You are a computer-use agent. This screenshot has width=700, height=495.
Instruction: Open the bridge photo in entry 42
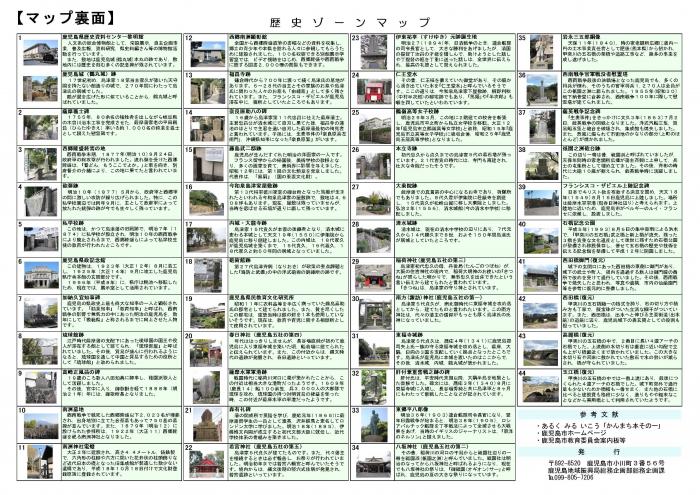(541, 315)
